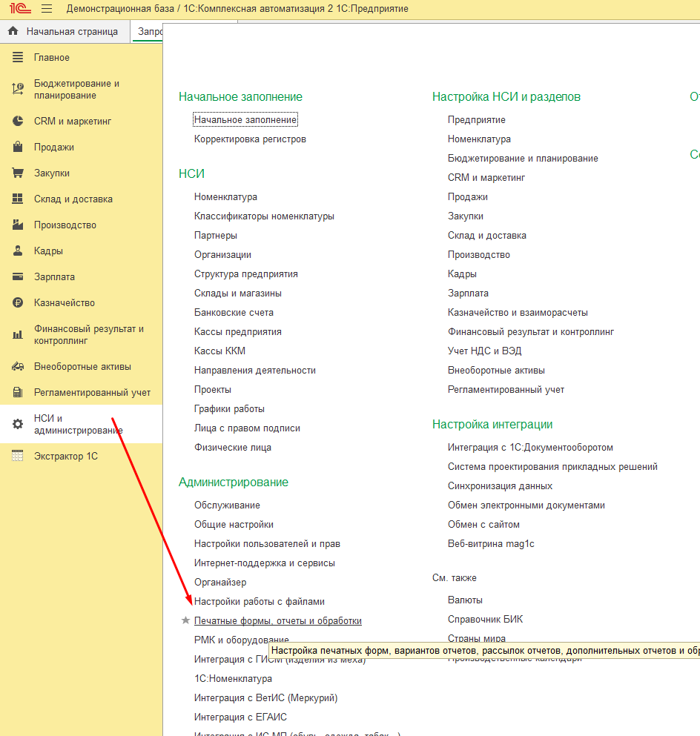Open Настройки пользователей и прав
The image size is (700, 736).
point(267,544)
